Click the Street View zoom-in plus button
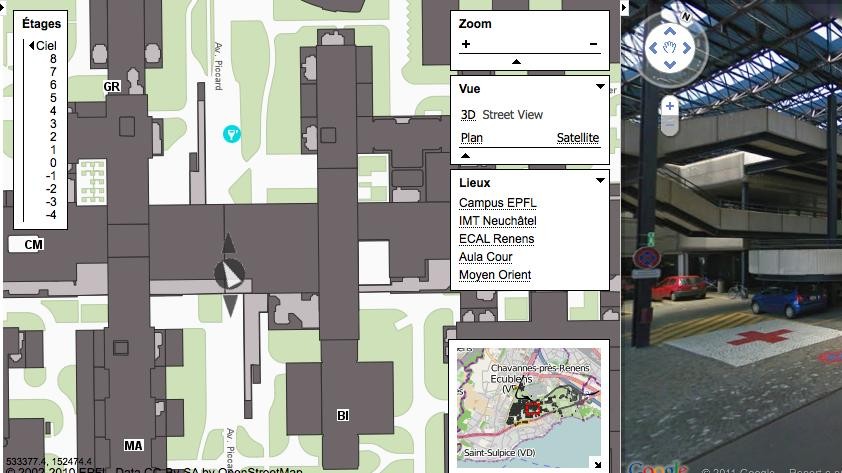Screen dimensions: 842x473 click(669, 106)
